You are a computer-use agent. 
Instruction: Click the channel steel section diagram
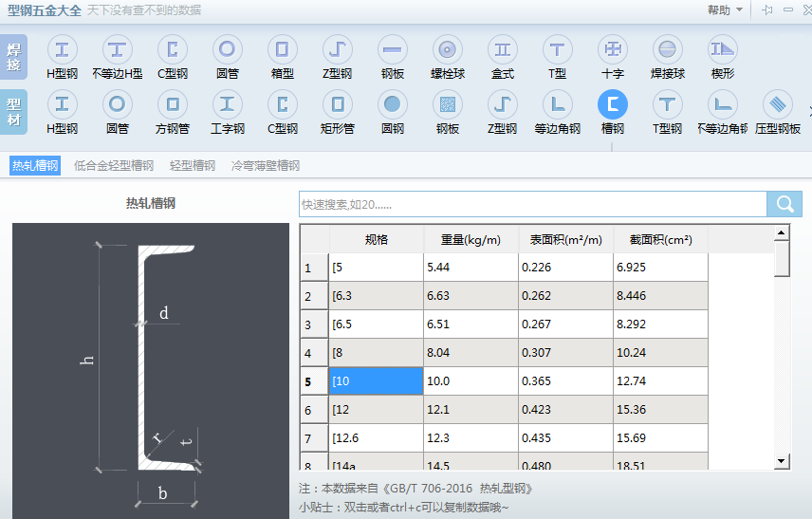(x=151, y=370)
